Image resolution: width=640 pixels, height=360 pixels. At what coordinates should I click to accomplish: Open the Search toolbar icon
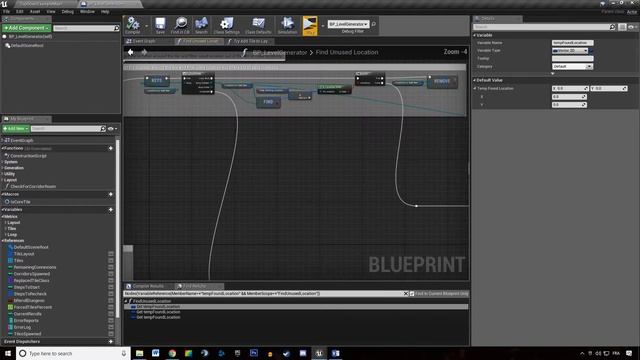tap(201, 25)
